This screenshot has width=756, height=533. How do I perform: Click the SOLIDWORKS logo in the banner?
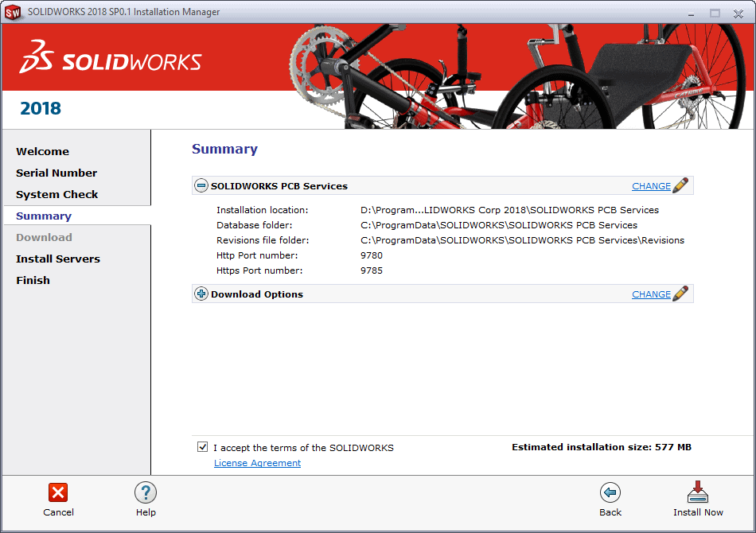111,57
